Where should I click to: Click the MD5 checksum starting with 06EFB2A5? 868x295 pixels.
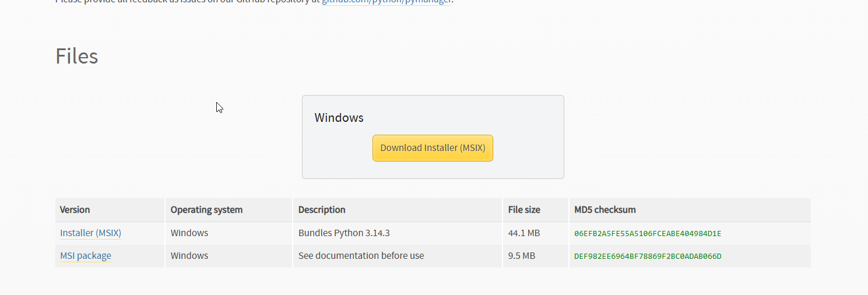pyautogui.click(x=648, y=234)
